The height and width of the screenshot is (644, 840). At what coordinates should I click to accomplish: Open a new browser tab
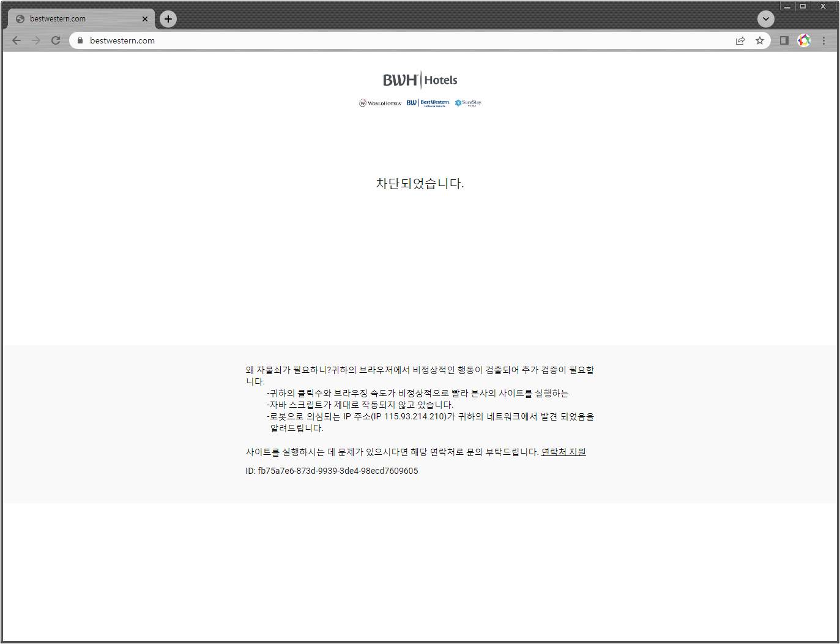(x=168, y=19)
